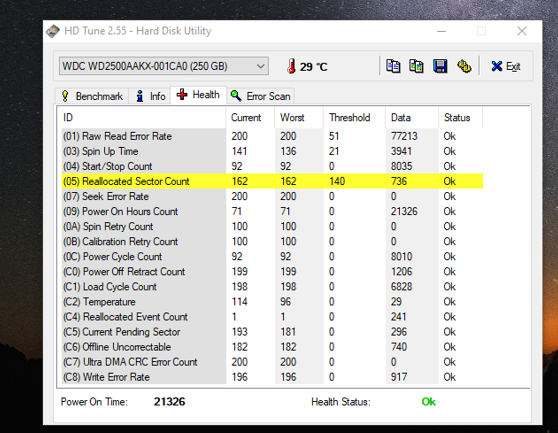Select the Power On Hours Count row
The height and width of the screenshot is (433, 558).
(272, 211)
